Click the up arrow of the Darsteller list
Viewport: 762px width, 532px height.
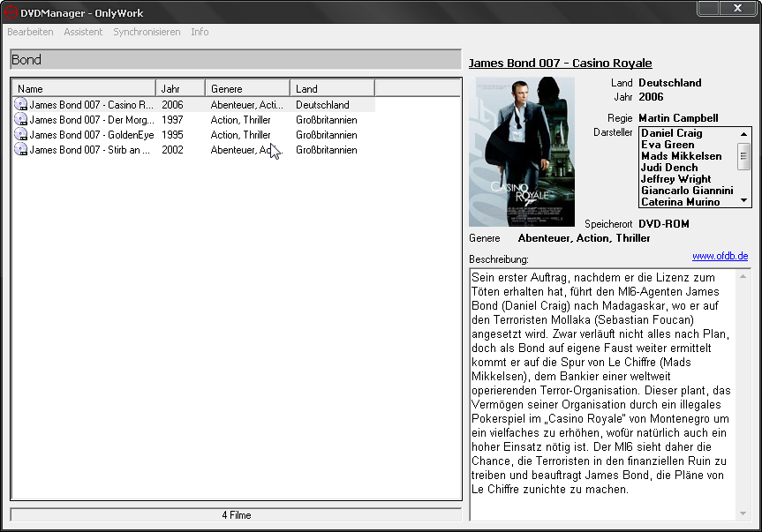[743, 133]
